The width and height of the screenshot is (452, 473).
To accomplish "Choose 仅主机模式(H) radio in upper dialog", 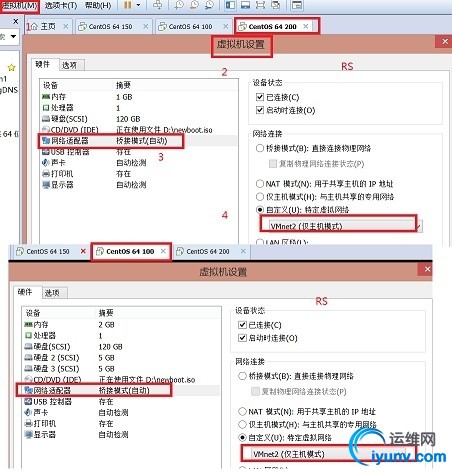I will click(x=260, y=197).
